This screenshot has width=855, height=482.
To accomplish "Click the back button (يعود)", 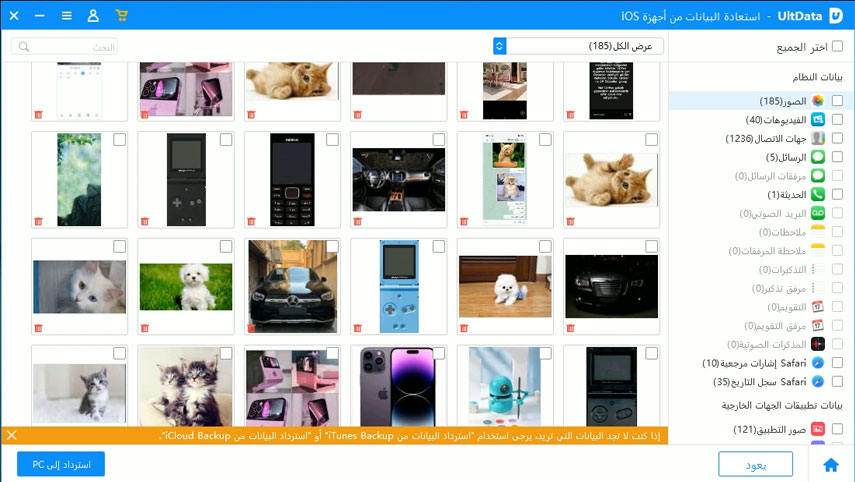I will point(755,464).
